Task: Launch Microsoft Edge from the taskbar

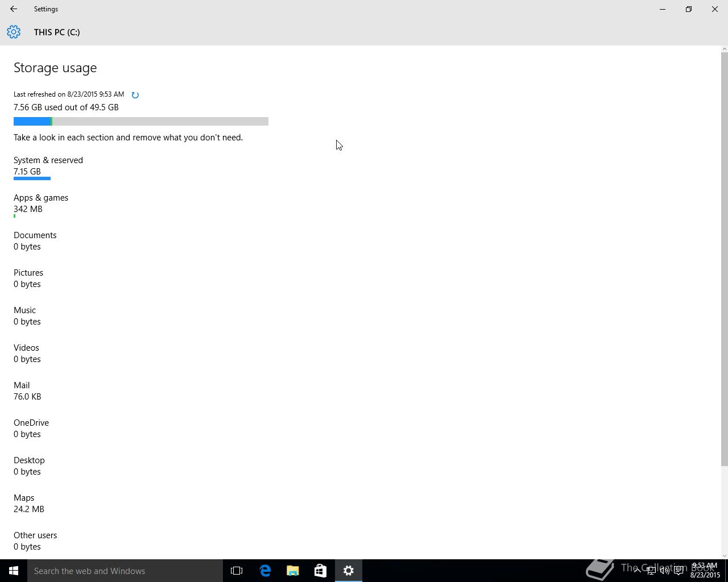Action: pyautogui.click(x=265, y=571)
